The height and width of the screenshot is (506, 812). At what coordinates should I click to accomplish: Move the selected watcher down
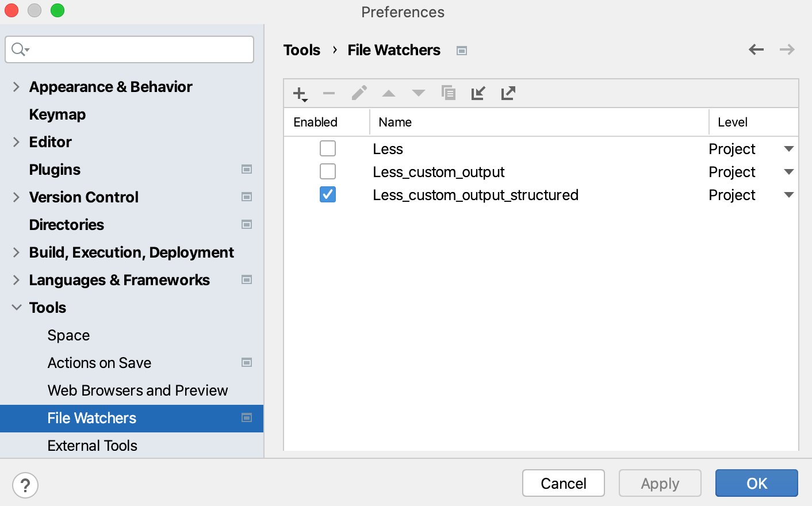[418, 93]
